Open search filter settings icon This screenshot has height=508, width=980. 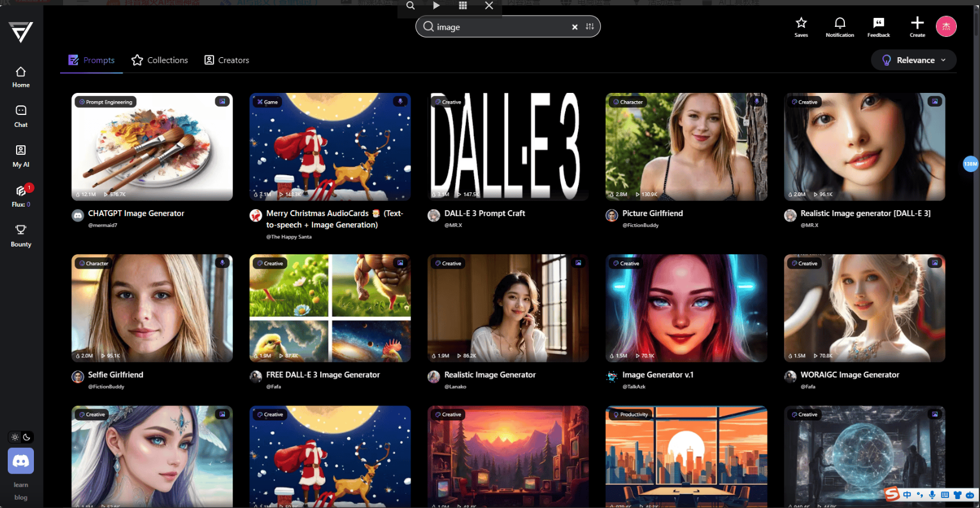coord(590,27)
